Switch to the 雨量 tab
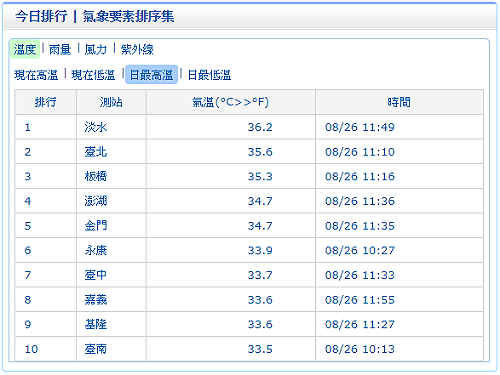Image resolution: width=500 pixels, height=375 pixels. 60,50
